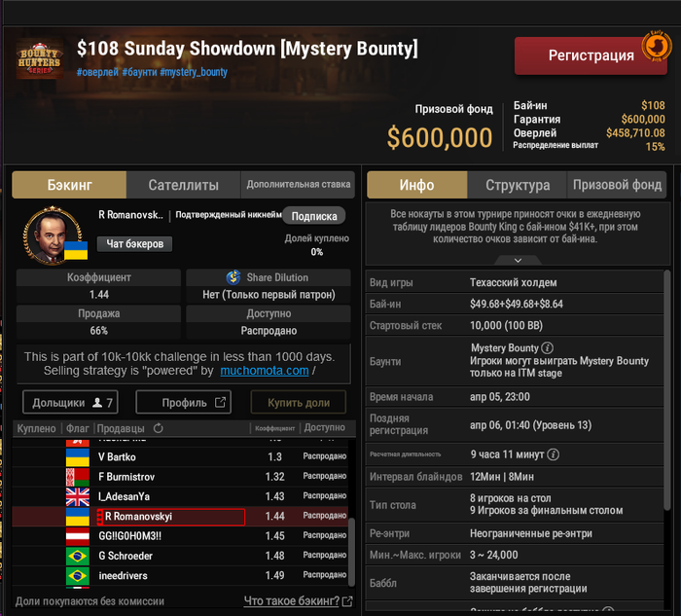Switch to the Сателлиты tab
The width and height of the screenshot is (681, 616).
coord(183,185)
